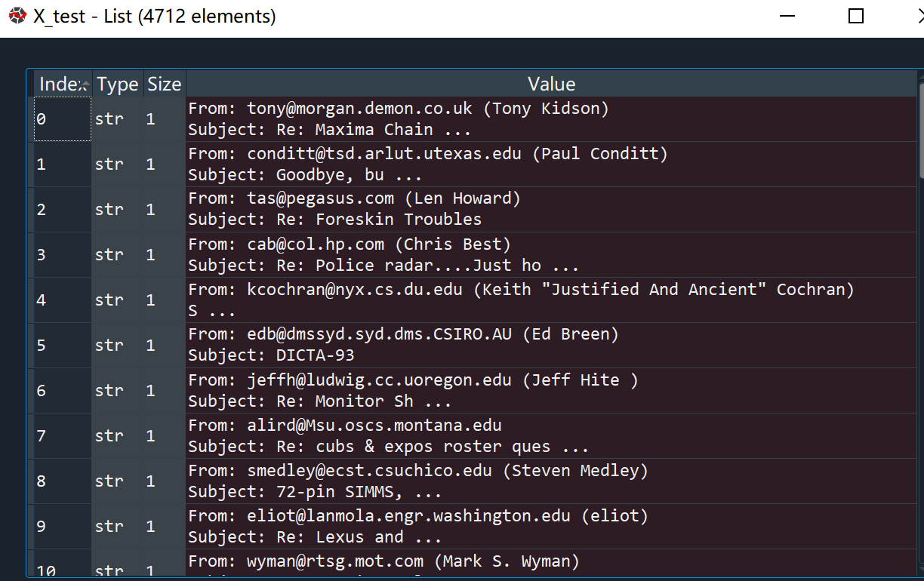The image size is (924, 581).
Task: Click the vertical scrollbar on the right
Action: [x=920, y=324]
